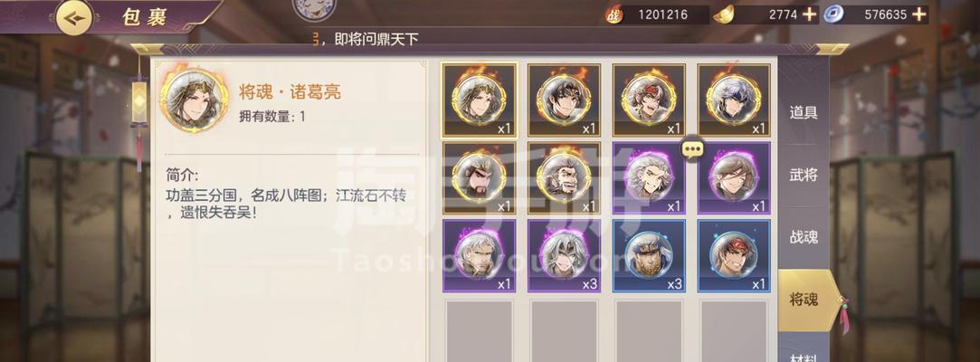Click the battle power 1201216 indicator
Screen dimensions: 980x362
pos(656,14)
